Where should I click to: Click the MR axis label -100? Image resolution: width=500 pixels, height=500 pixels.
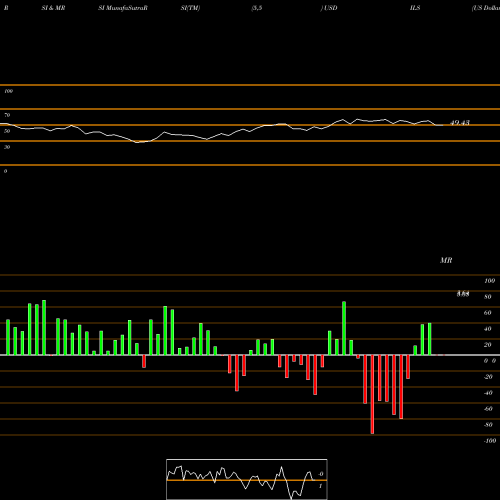point(490,441)
